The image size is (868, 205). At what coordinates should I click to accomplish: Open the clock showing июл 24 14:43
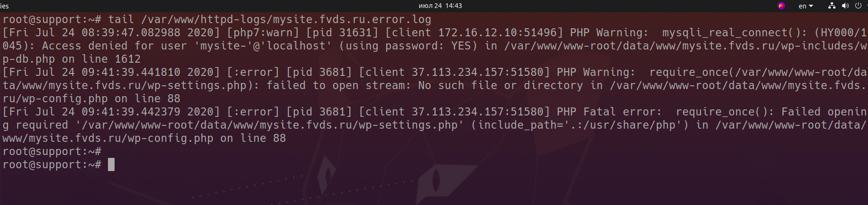(x=440, y=6)
